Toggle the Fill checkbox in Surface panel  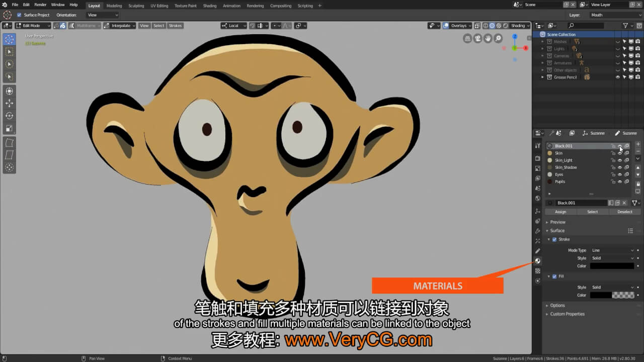[554, 276]
